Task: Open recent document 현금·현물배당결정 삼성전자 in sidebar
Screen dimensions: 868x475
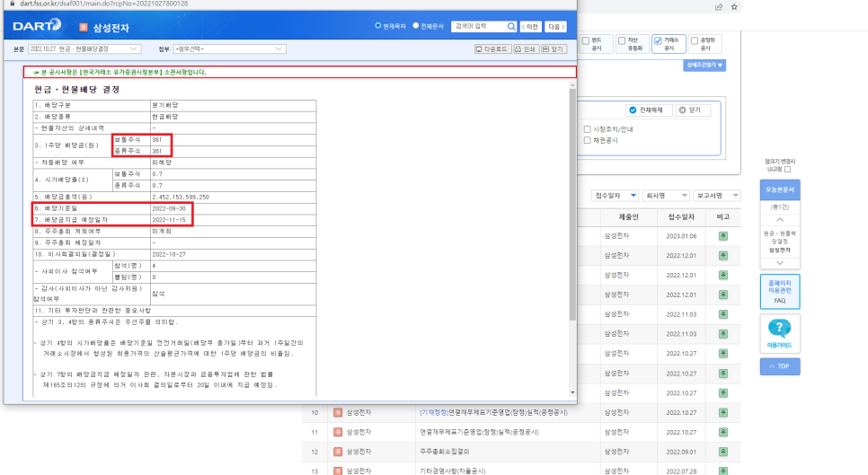Action: tap(779, 242)
